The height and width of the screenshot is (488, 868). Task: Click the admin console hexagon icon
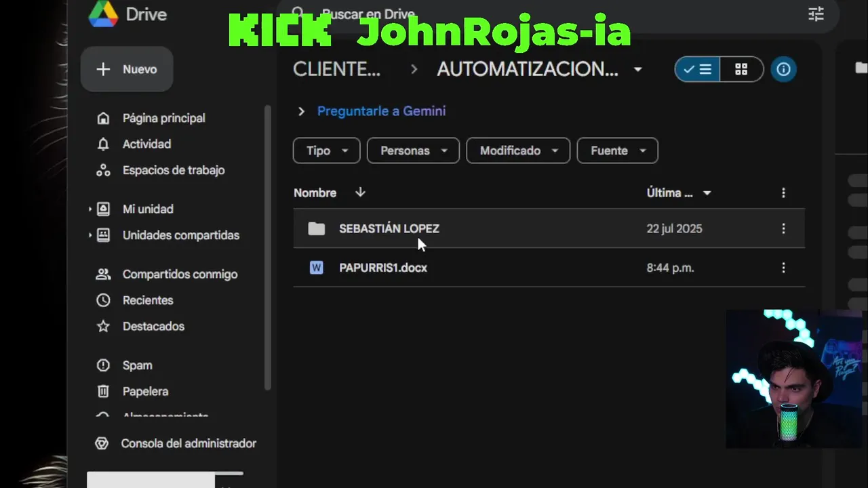102,443
